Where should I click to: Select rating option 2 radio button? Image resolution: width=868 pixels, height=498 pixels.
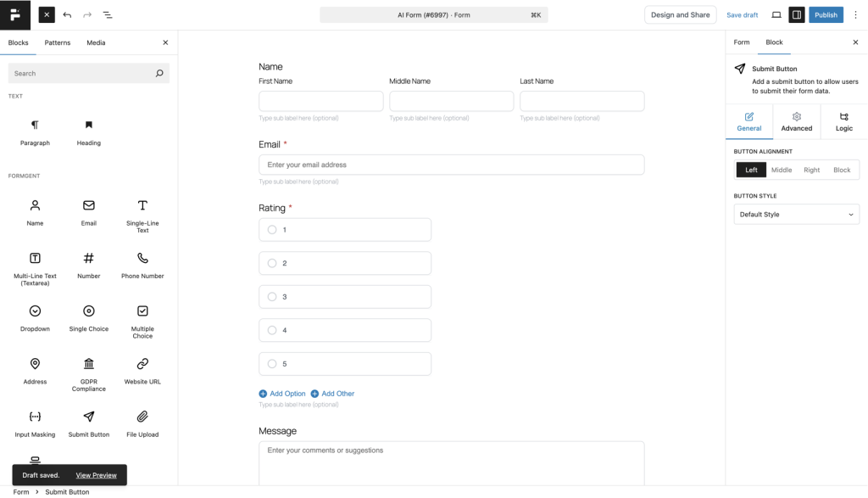click(272, 263)
